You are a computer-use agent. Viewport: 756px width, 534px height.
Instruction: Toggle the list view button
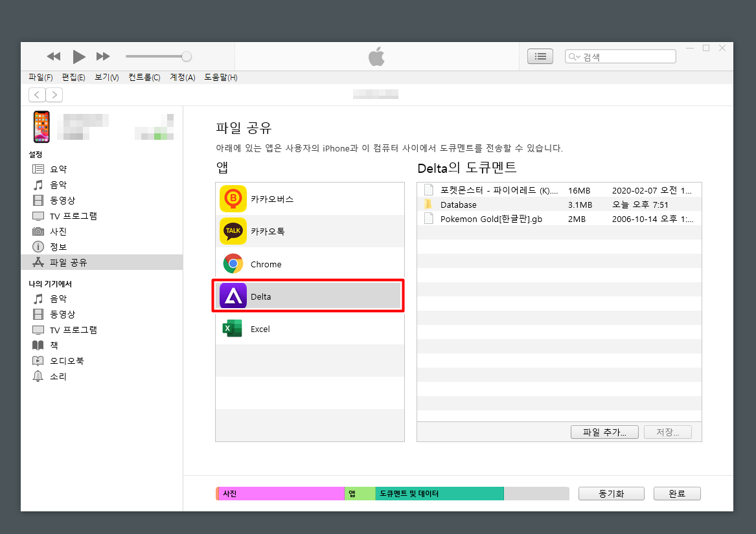[540, 56]
